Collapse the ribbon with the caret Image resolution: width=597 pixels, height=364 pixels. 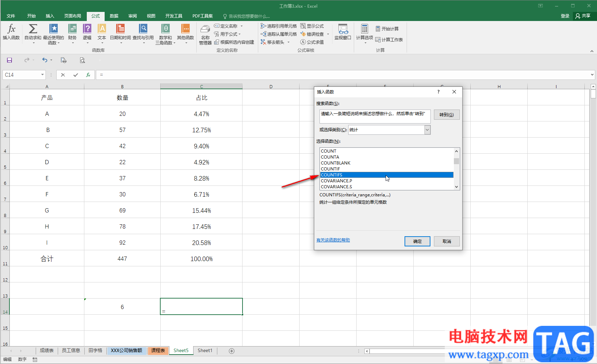pyautogui.click(x=592, y=51)
